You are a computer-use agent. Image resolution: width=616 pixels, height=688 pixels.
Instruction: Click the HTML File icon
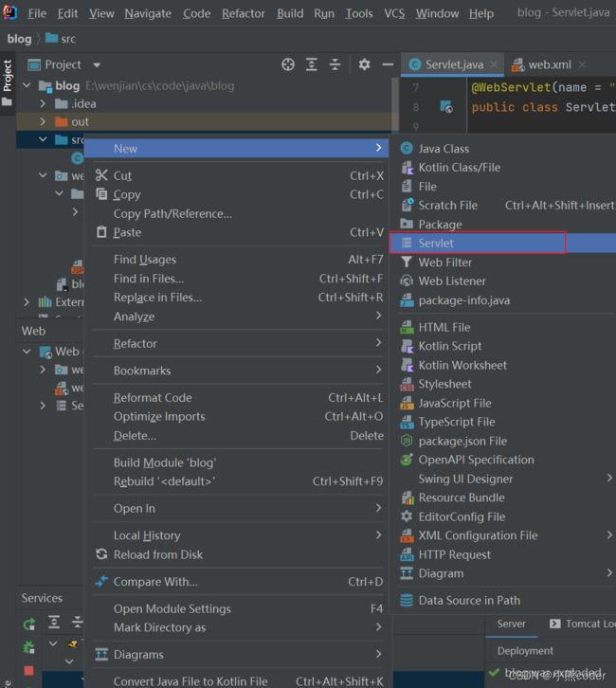pyautogui.click(x=407, y=327)
